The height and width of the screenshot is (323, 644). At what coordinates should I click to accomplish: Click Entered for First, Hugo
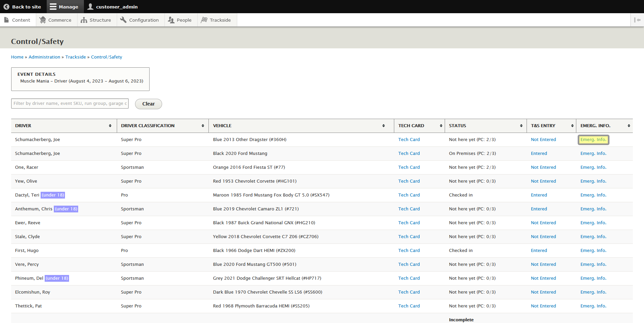click(539, 251)
